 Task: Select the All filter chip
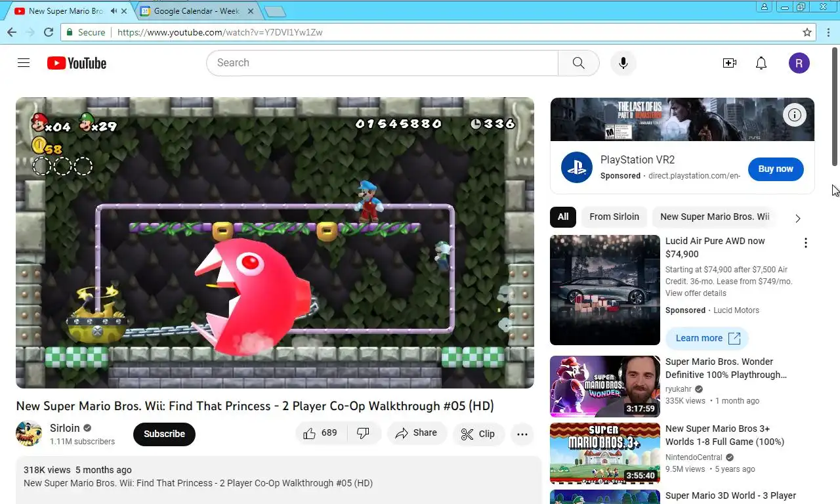pos(563,217)
